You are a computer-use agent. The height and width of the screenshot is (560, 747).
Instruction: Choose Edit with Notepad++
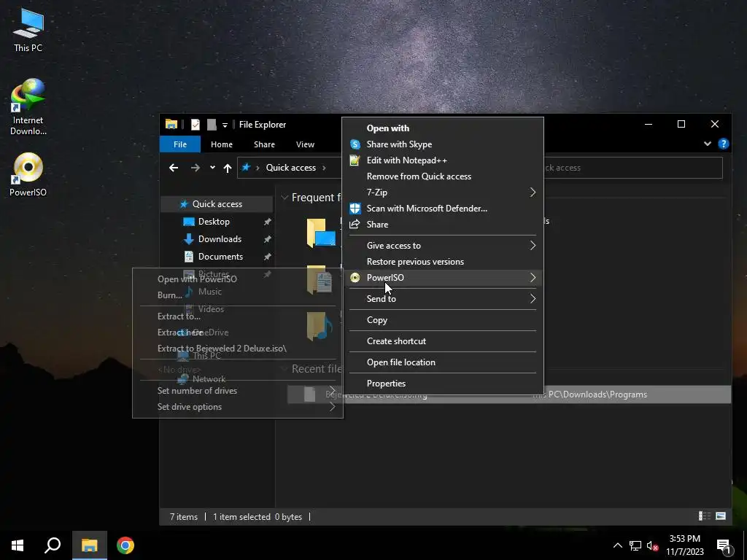coord(443,160)
